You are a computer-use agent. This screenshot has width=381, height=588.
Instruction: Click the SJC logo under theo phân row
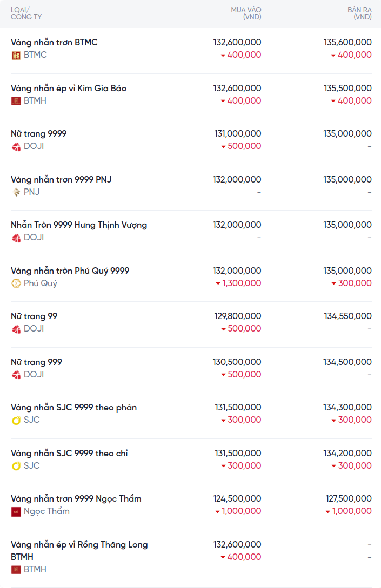pos(16,420)
